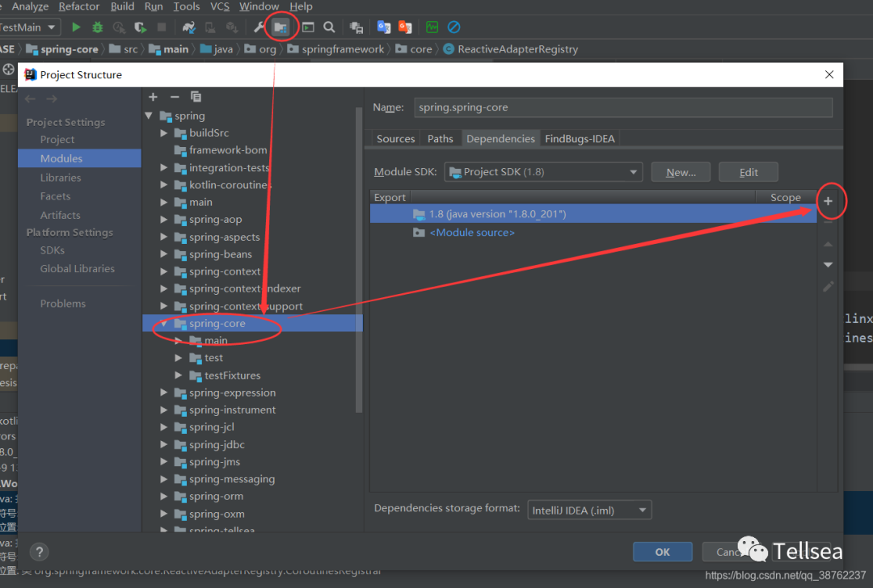Start the green Debug bug icon
The width and height of the screenshot is (873, 588).
pyautogui.click(x=98, y=27)
